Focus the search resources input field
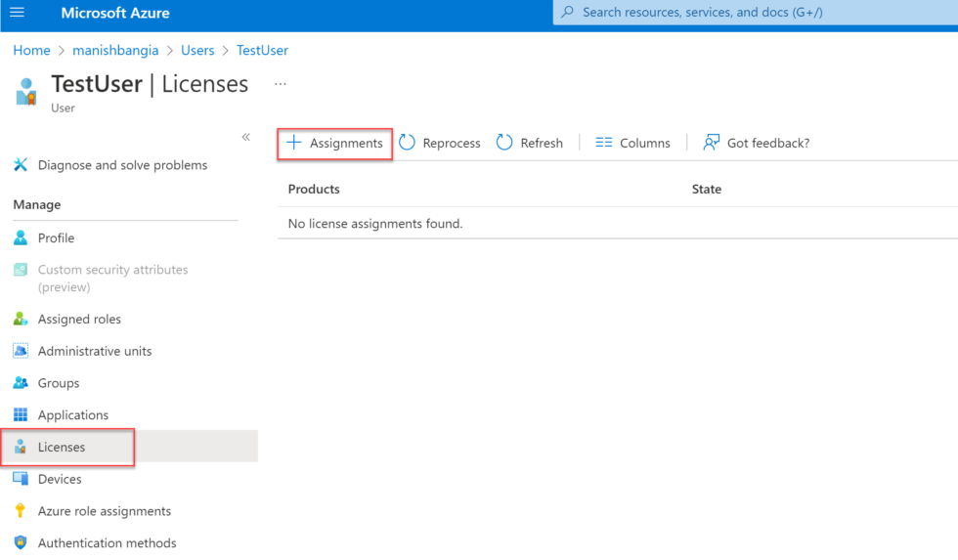 [755, 12]
